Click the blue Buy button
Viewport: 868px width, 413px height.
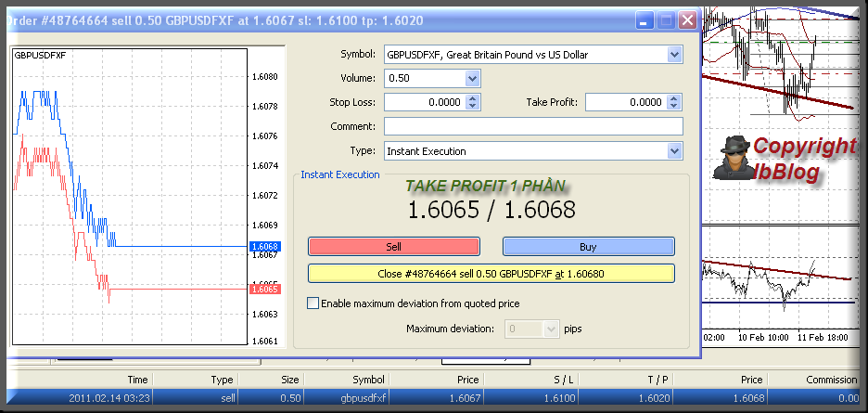(589, 247)
